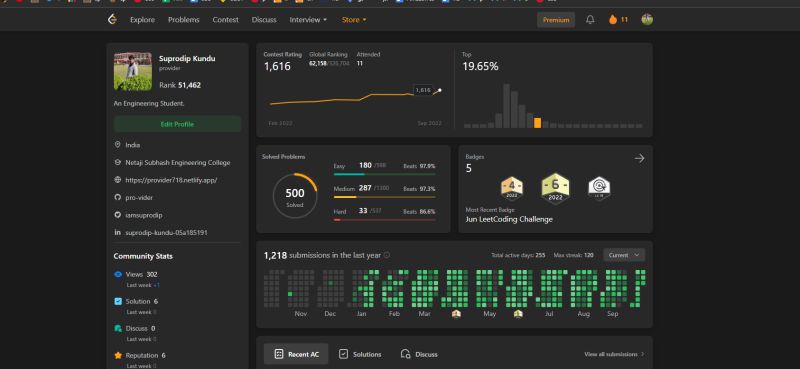Expand the Interview dropdown menu
Image resolution: width=800 pixels, height=369 pixels.
pos(308,20)
